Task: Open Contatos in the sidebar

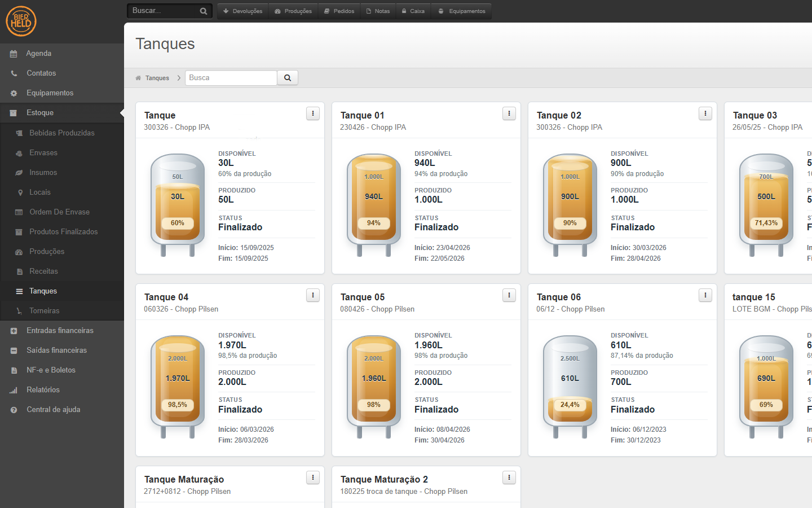Action: point(62,73)
